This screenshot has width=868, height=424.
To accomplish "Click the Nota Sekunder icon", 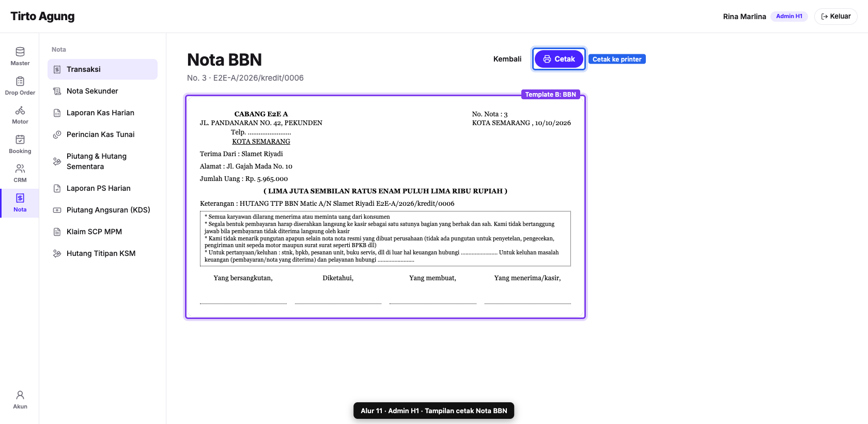I will [57, 91].
